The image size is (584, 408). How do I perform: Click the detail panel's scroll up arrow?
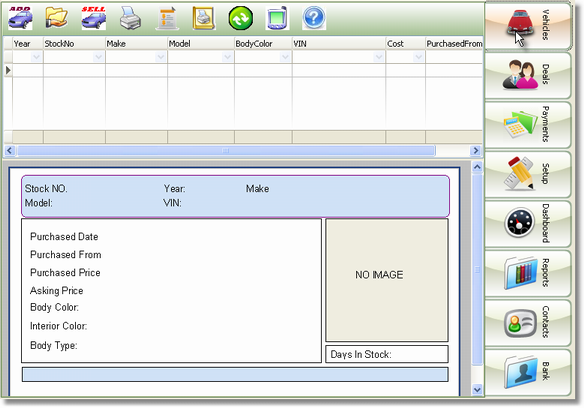point(477,167)
